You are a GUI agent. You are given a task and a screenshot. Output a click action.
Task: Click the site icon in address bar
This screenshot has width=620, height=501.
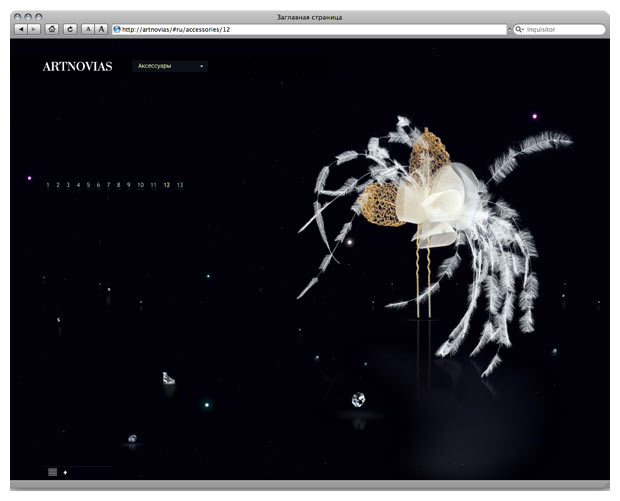117,30
